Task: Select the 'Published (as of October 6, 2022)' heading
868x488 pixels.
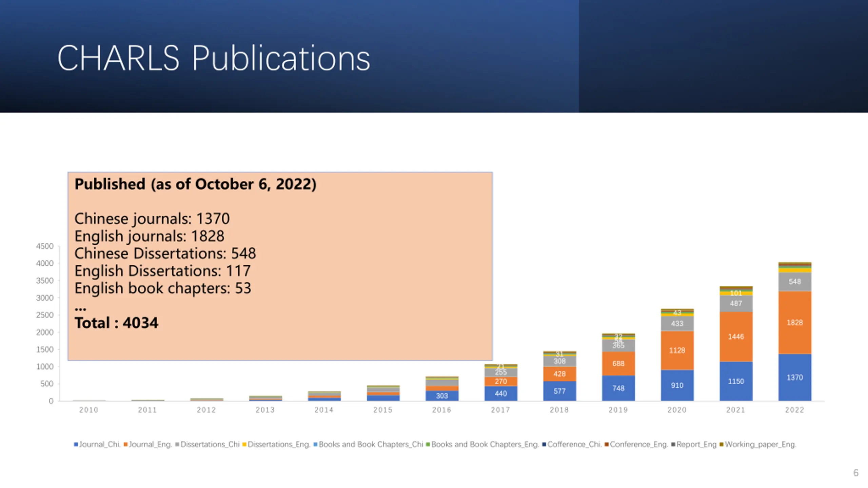Action: click(x=195, y=184)
